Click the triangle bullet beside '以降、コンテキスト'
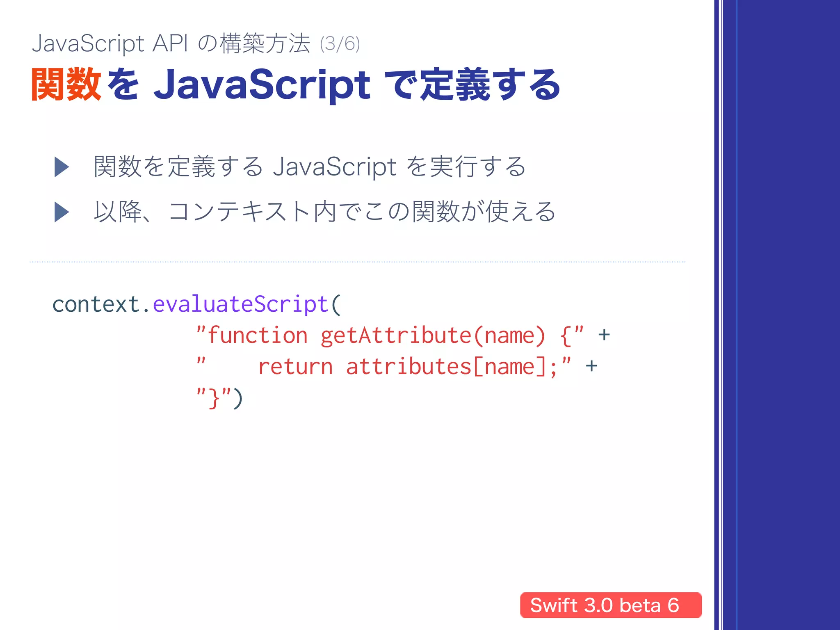 (62, 212)
